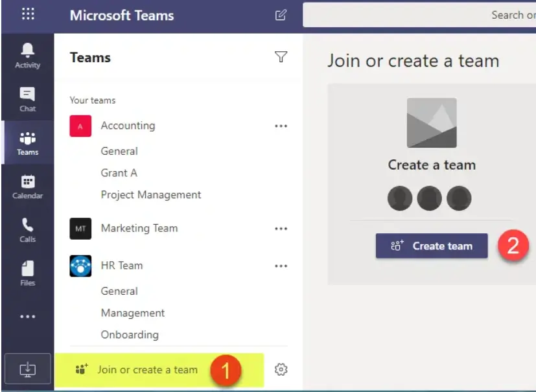This screenshot has height=392, width=536.
Task: Click the download desktop app icon
Action: 28,369
